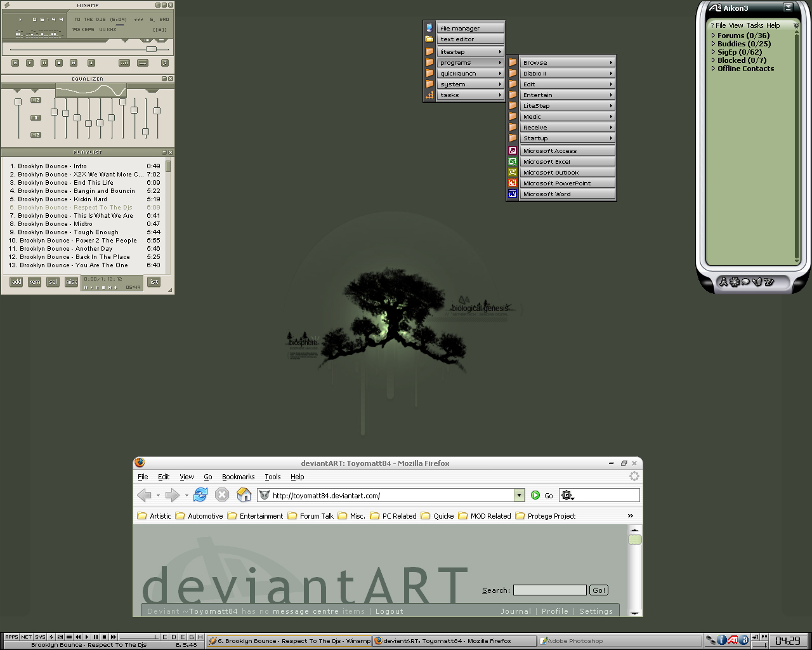812x650 pixels.
Task: Reload the page in Firefox
Action: [200, 494]
